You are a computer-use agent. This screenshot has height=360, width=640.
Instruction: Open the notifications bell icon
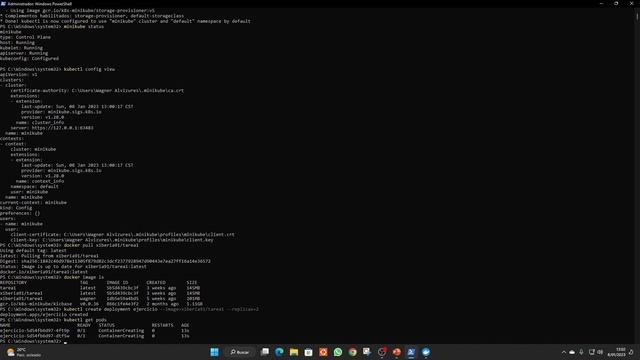[x=631, y=352]
